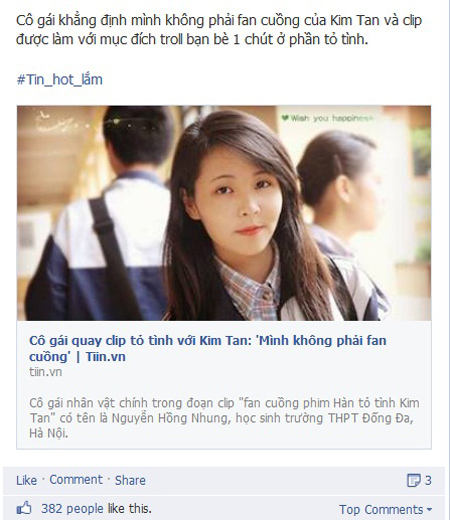The height and width of the screenshot is (520, 450).
Task: Click the comment count number 3
Action: click(428, 480)
